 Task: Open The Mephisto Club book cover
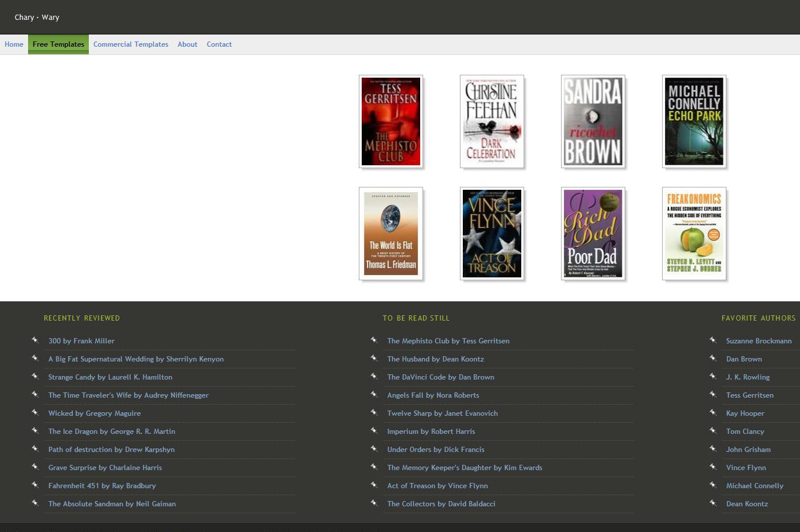click(391, 121)
